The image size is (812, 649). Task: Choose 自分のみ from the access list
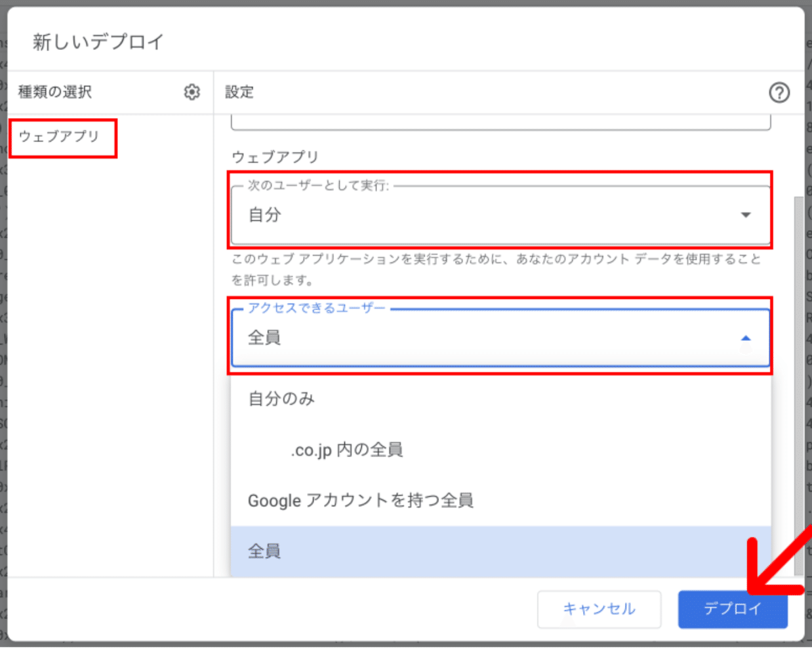pyautogui.click(x=281, y=399)
